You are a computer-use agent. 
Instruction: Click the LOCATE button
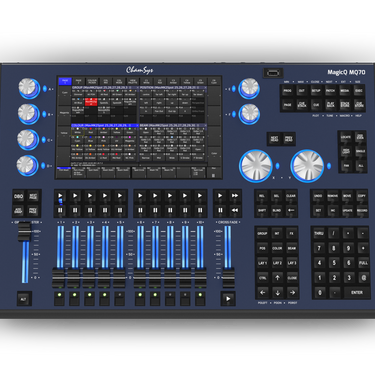click(345, 137)
